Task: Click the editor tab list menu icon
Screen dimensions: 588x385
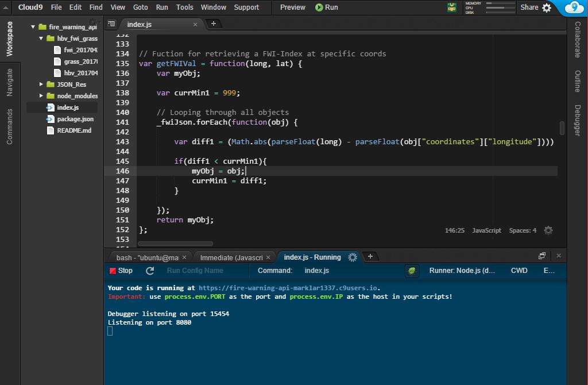Action: (x=111, y=24)
